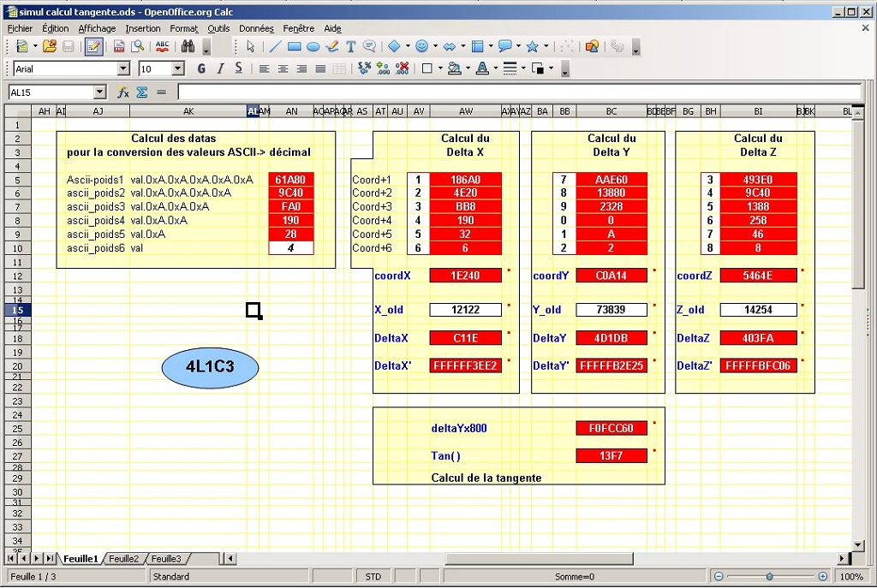This screenshot has height=588, width=877.
Task: Open Find & Replace binoculars icon
Action: tap(188, 46)
